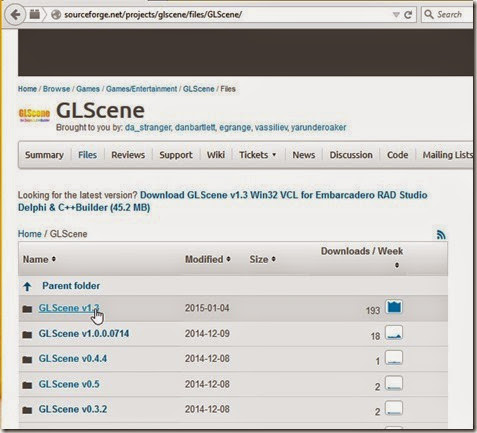The image size is (477, 433).
Task: Click the GLScene page title heading
Action: click(x=100, y=110)
